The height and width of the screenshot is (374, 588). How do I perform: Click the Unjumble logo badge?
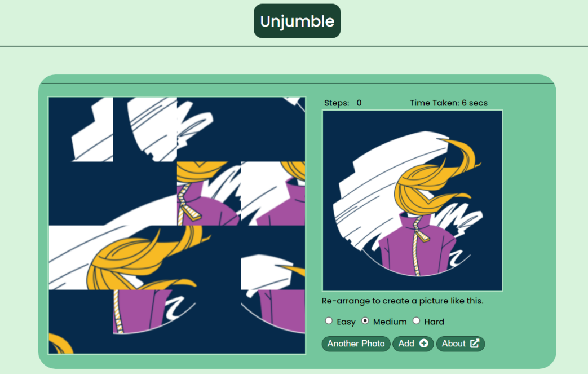[x=297, y=21]
